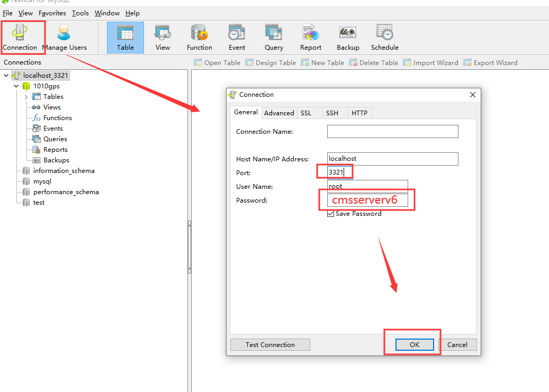The height and width of the screenshot is (392, 549).
Task: Open the Event toolbar icon
Action: 237,37
